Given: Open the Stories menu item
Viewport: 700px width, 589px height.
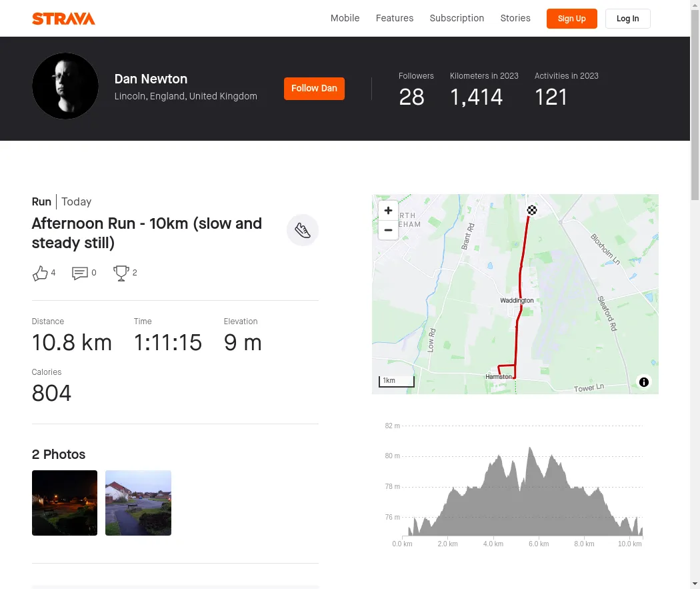Looking at the screenshot, I should pyautogui.click(x=515, y=18).
